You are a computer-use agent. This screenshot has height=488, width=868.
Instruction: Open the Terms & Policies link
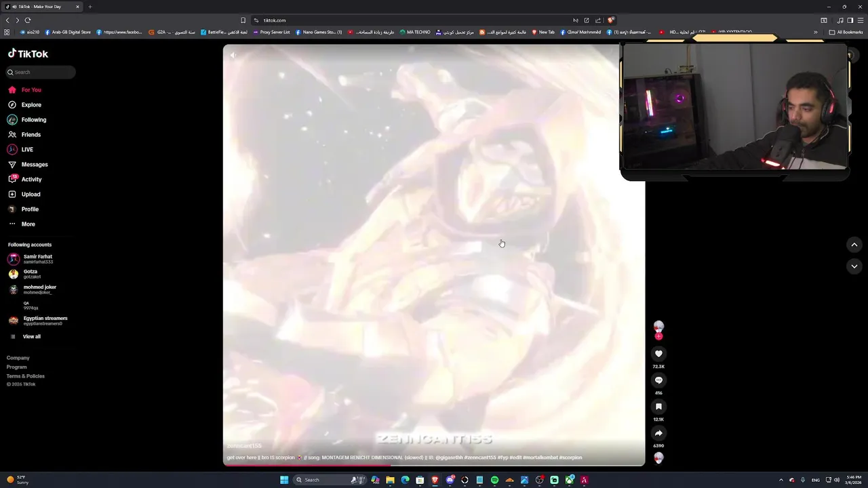26,375
